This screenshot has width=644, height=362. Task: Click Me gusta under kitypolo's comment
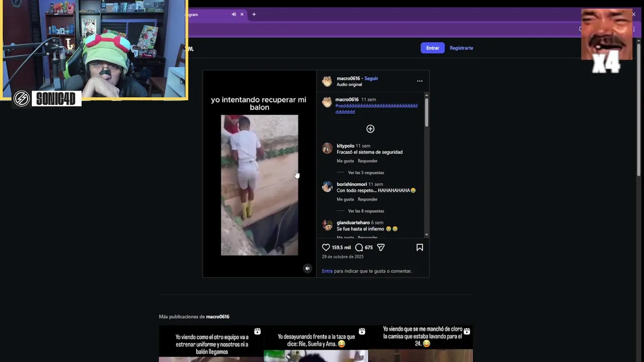[x=345, y=161]
